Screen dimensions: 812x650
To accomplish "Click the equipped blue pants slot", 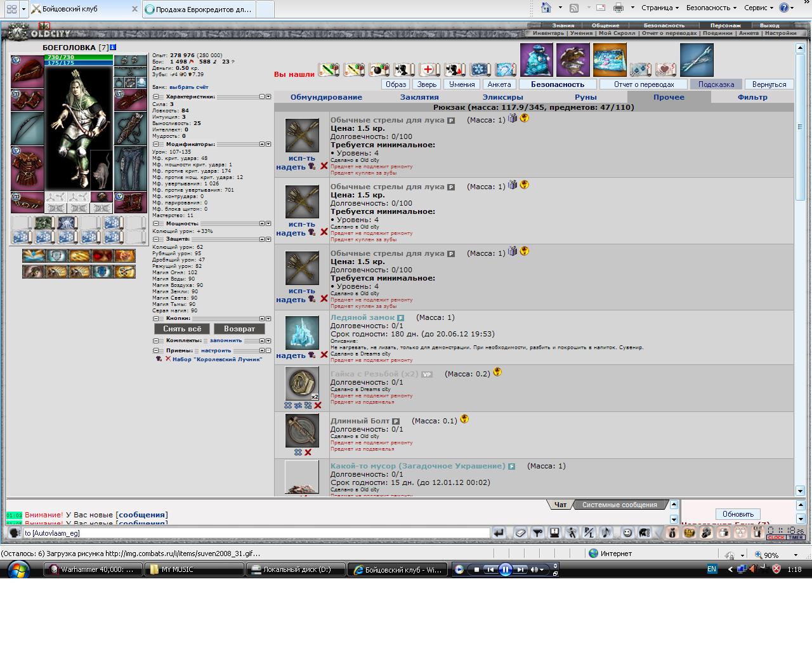I will point(130,169).
